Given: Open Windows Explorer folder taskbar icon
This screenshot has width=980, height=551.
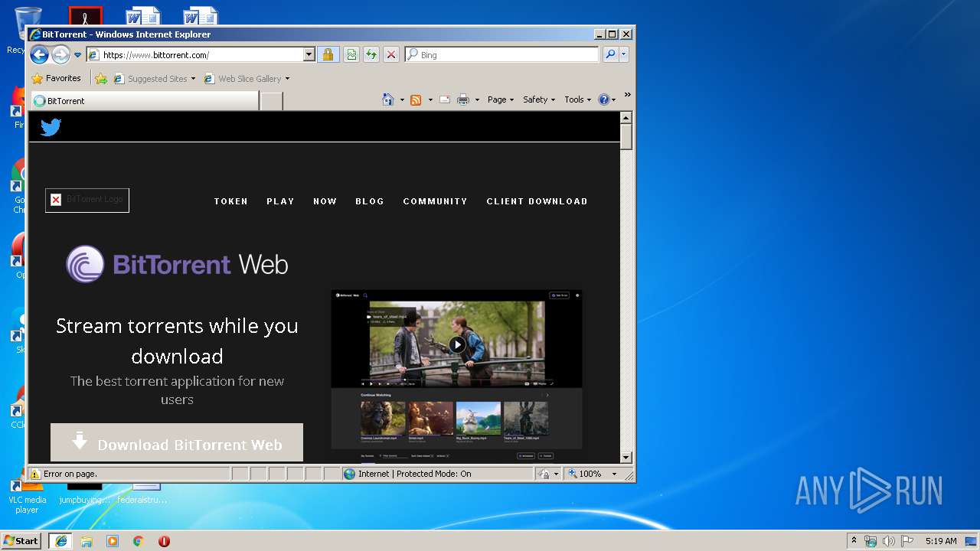Looking at the screenshot, I should (x=87, y=541).
